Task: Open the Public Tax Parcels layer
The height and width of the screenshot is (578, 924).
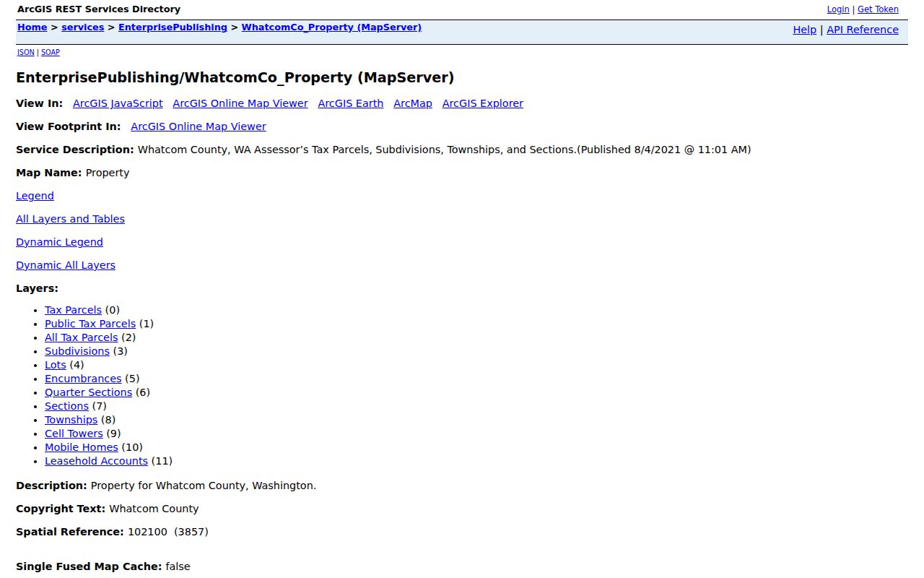Action: tap(90, 324)
